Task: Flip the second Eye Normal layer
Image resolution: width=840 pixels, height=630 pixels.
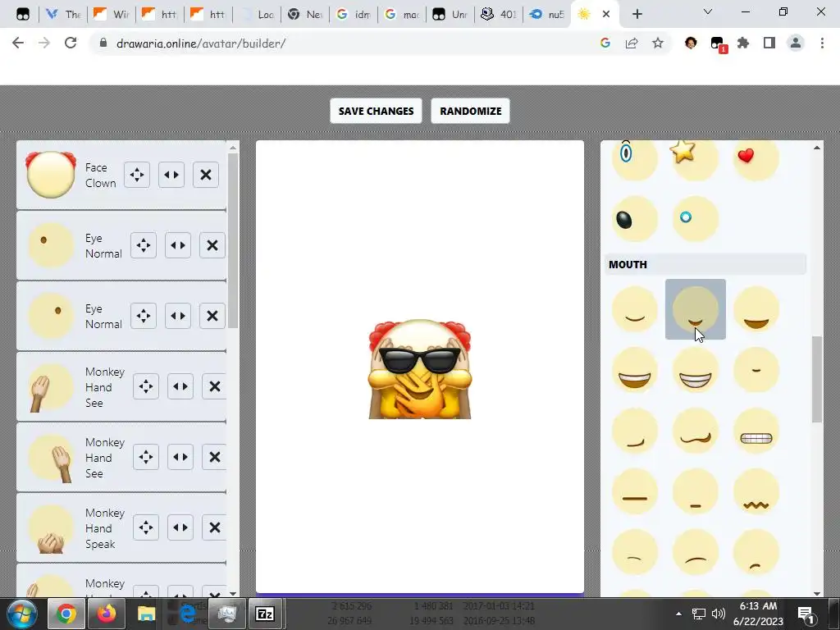Action: tap(178, 316)
